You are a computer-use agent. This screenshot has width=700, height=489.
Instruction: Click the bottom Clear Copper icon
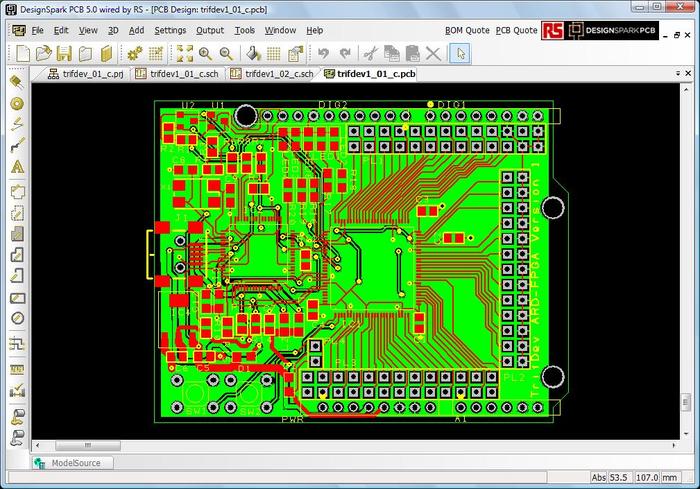(17, 437)
